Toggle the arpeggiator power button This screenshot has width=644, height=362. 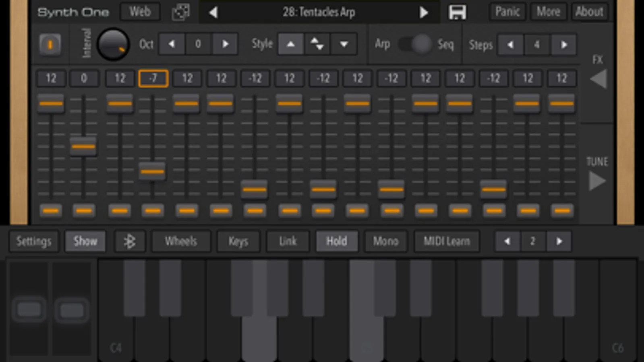50,44
